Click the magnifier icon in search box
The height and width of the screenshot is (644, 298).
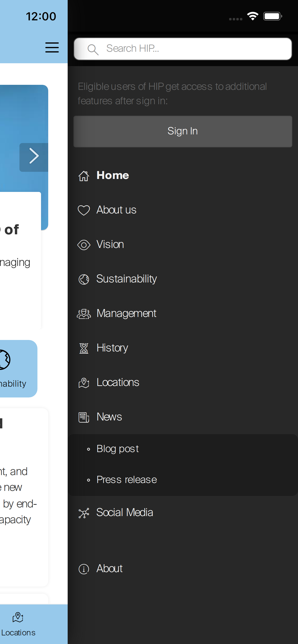93,49
